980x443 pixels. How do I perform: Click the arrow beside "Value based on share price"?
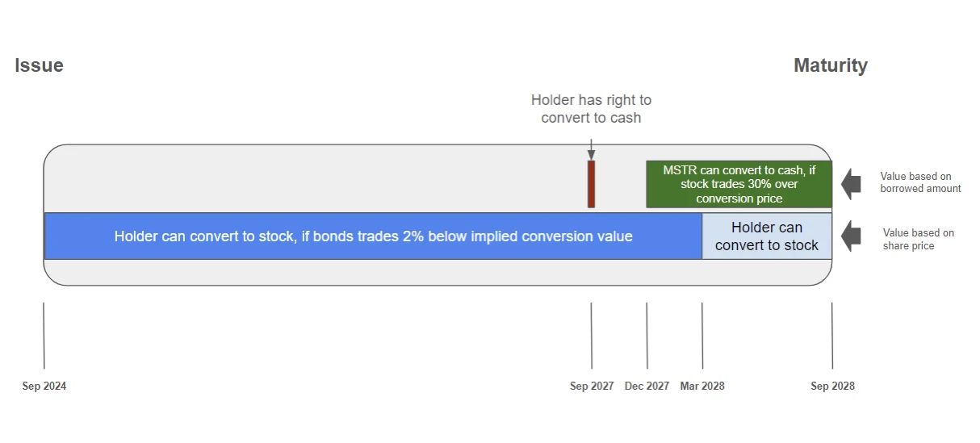(x=851, y=236)
